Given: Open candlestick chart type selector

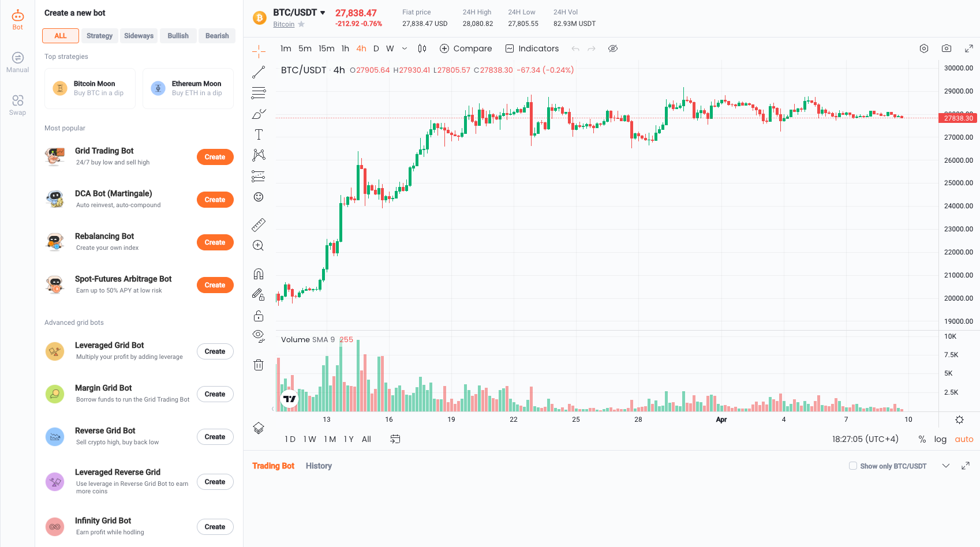Looking at the screenshot, I should point(422,48).
